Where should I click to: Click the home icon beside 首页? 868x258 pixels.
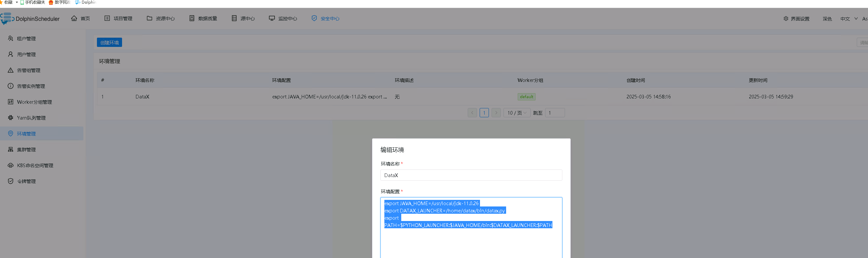[x=74, y=18]
